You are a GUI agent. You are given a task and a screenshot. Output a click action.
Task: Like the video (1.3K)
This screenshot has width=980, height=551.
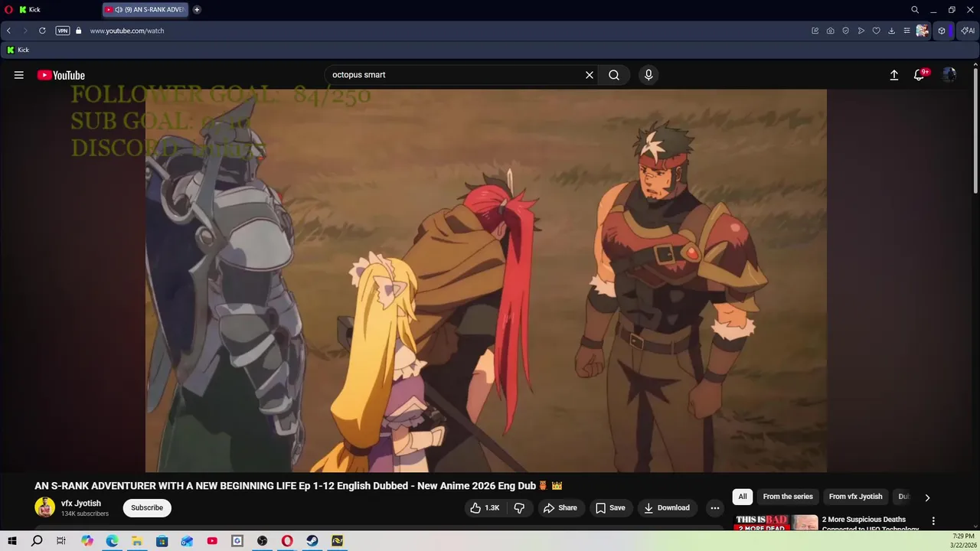click(x=485, y=508)
